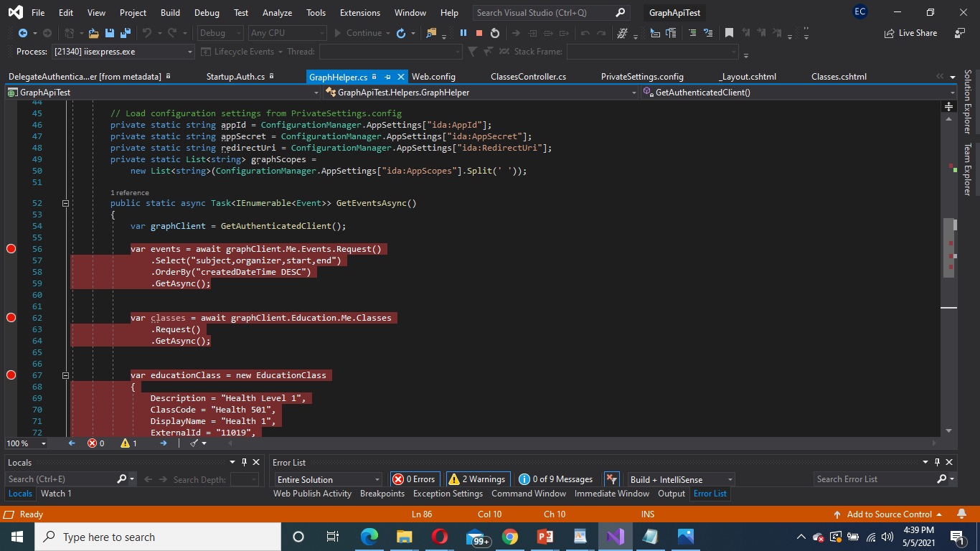Viewport: 980px width, 551px height.
Task: Open the Team Explorer side tab
Action: [967, 169]
